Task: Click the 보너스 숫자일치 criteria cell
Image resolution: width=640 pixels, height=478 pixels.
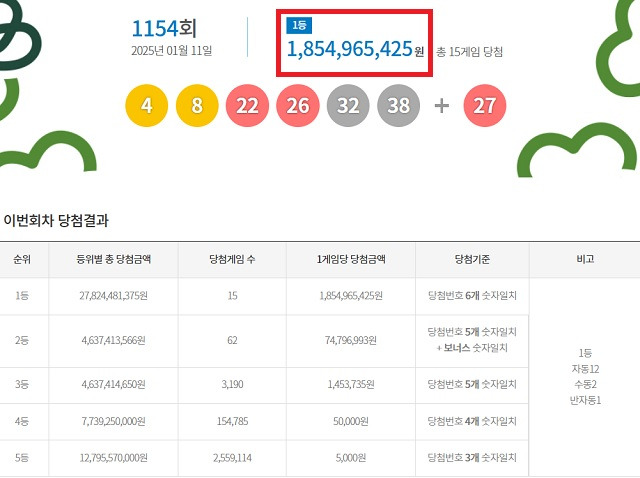Action: 472,340
